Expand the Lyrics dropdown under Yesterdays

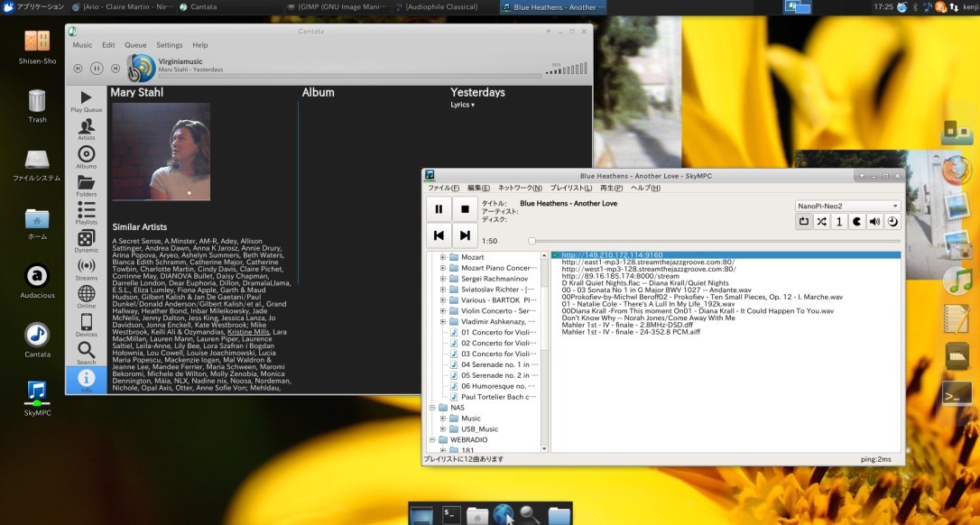click(x=462, y=105)
